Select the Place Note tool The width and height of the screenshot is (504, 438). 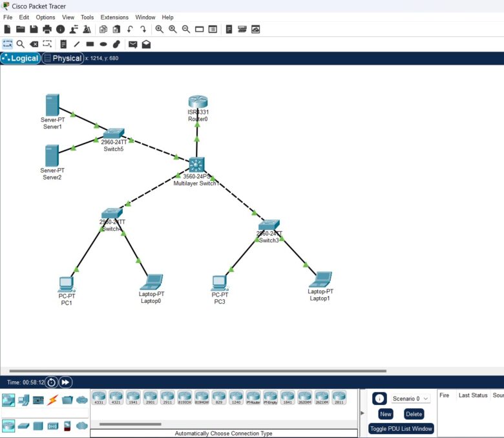point(63,44)
